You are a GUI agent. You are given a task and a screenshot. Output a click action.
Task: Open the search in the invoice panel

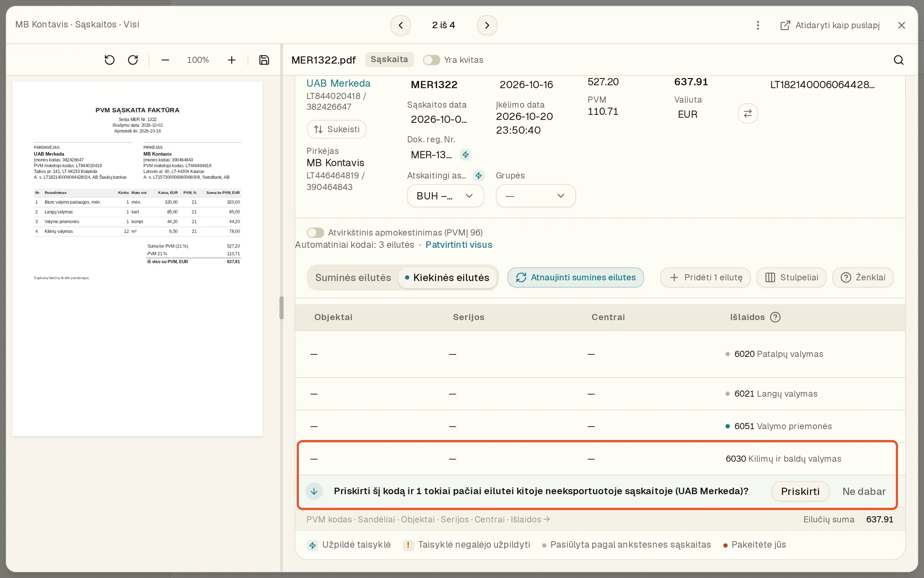pos(899,60)
